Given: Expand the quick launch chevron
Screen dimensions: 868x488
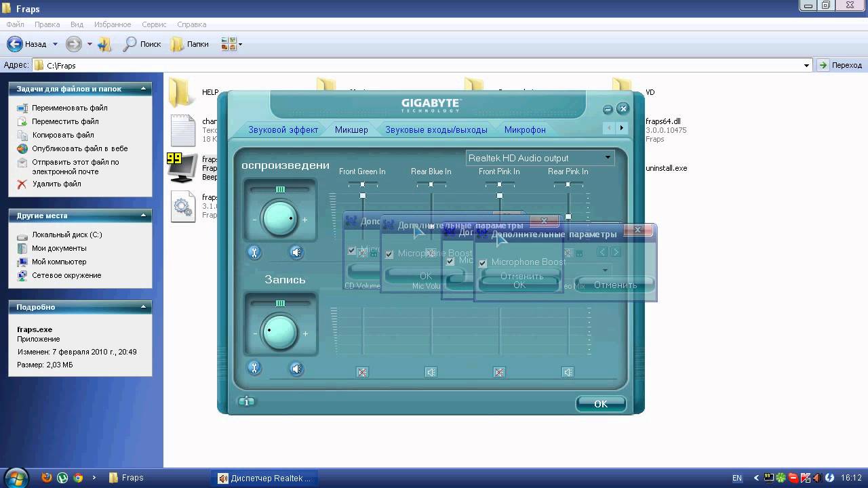Looking at the screenshot, I should [94, 478].
